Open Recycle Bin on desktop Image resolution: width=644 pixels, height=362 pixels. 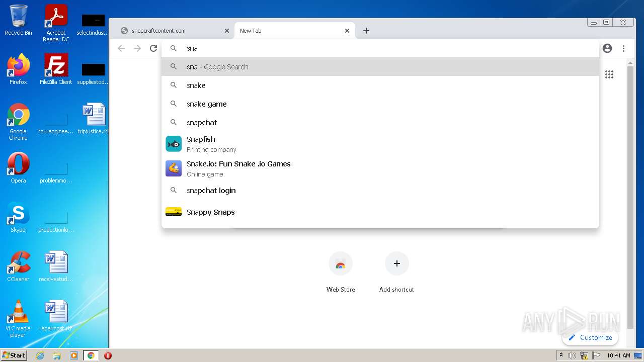coord(18,20)
